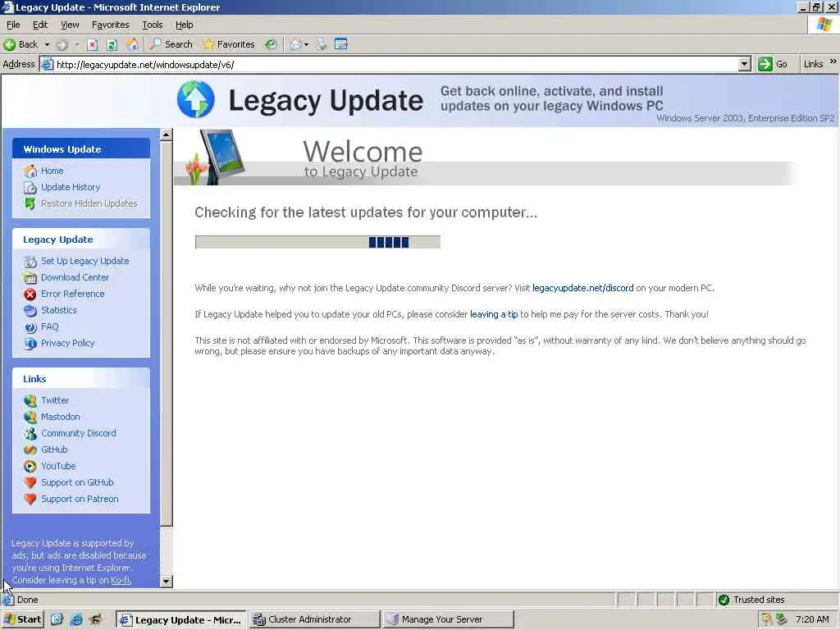Launch Internet Explorer from Quick Launch
Screen dimensions: 840x630
click(76, 620)
